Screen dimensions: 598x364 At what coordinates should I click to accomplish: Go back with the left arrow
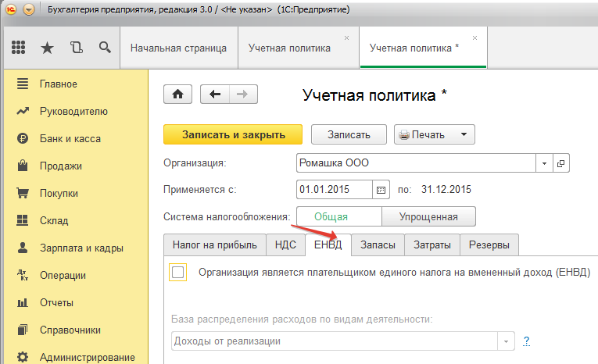[x=215, y=94]
